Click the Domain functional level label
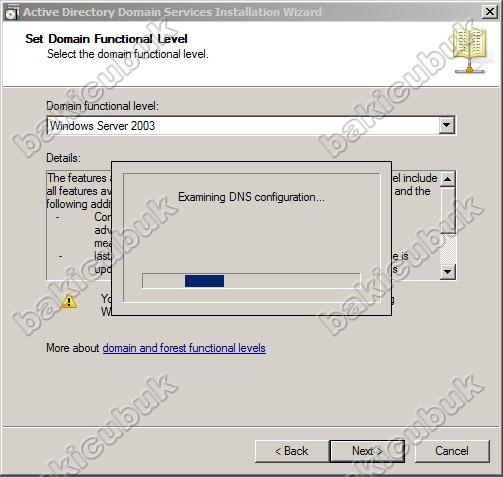Screen dimensions: 503x477 point(103,106)
